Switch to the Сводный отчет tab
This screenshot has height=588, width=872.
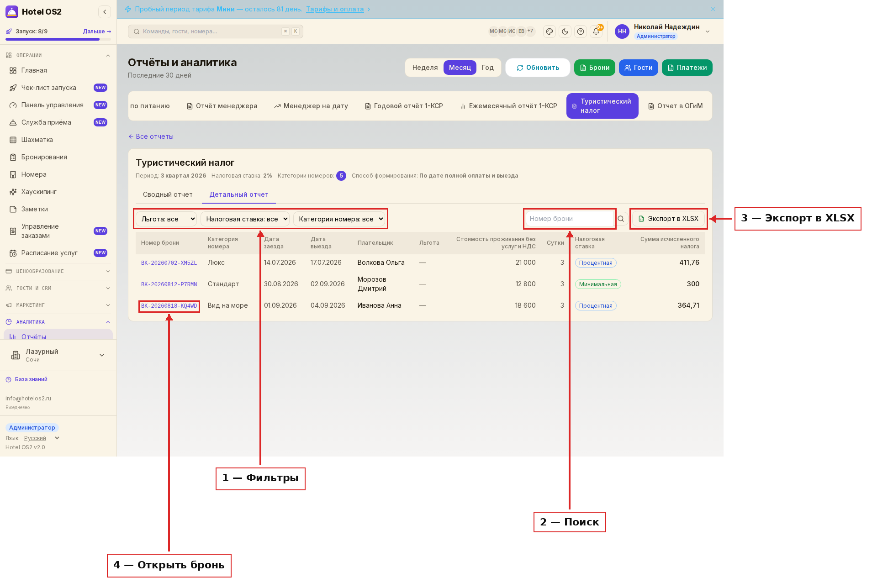coord(168,194)
